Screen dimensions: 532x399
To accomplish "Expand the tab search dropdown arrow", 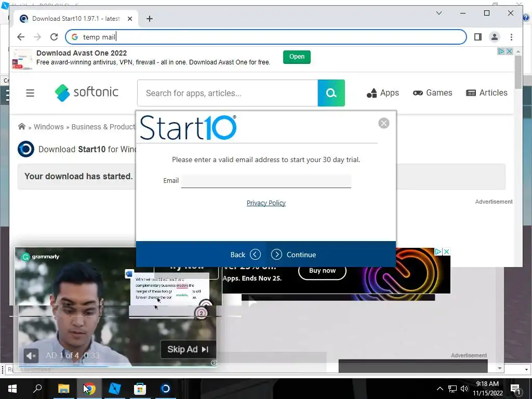I will coord(438,13).
